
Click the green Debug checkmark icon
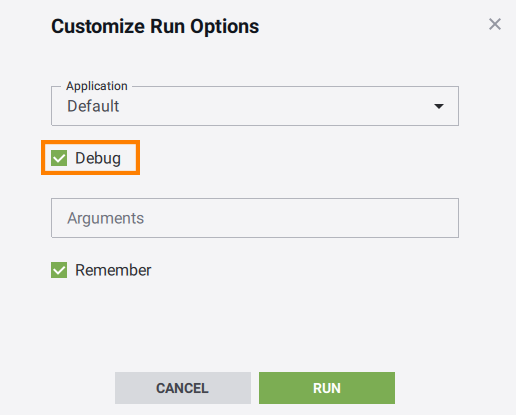pos(59,158)
